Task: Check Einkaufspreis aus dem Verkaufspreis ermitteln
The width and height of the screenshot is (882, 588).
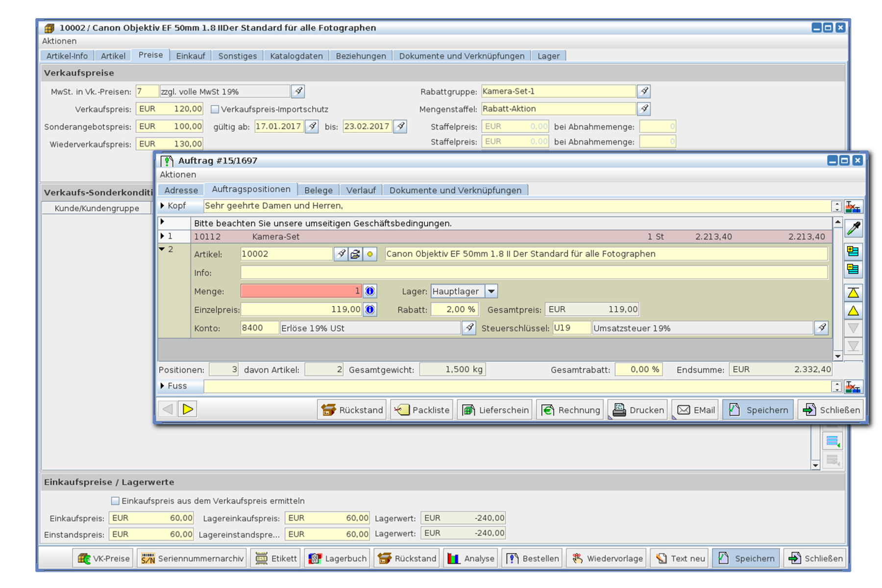Action: coord(115,501)
